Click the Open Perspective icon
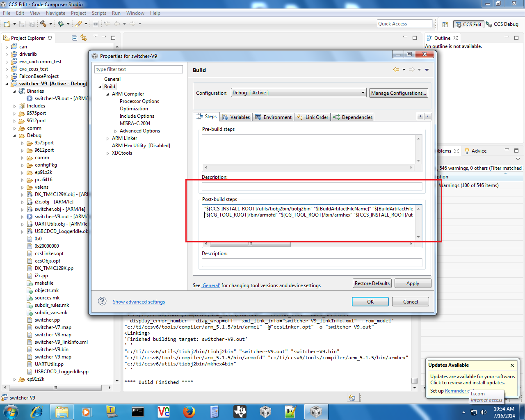Image resolution: width=525 pixels, height=420 pixels. click(445, 24)
